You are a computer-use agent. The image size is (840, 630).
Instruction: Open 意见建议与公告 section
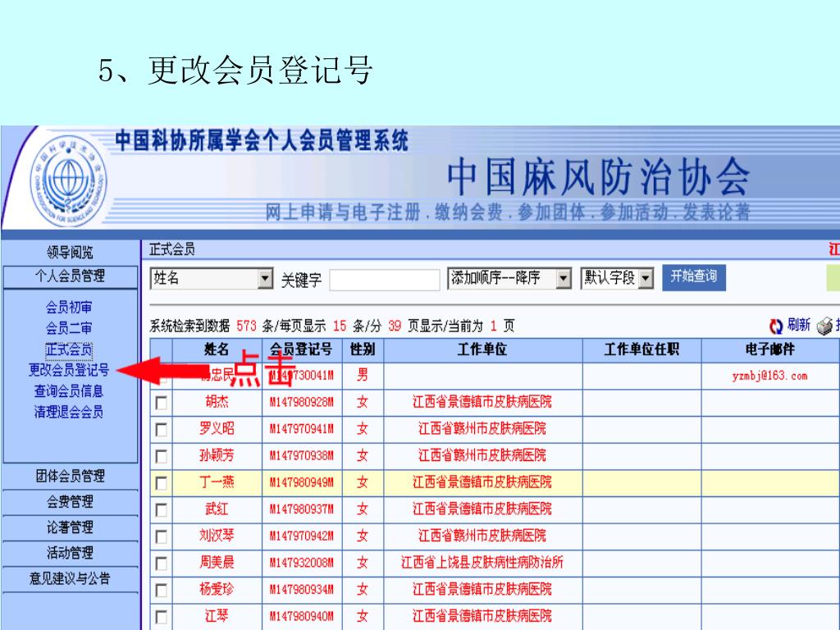[70, 578]
